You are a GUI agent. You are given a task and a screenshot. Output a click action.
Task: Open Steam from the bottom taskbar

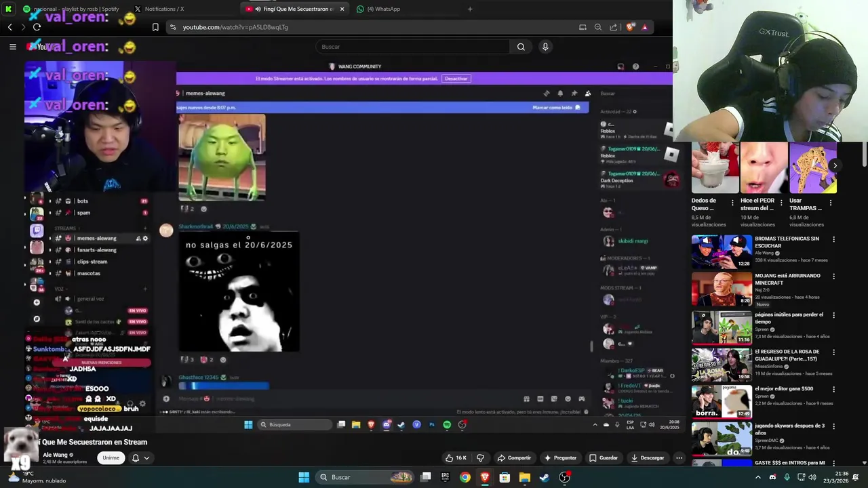(x=544, y=477)
